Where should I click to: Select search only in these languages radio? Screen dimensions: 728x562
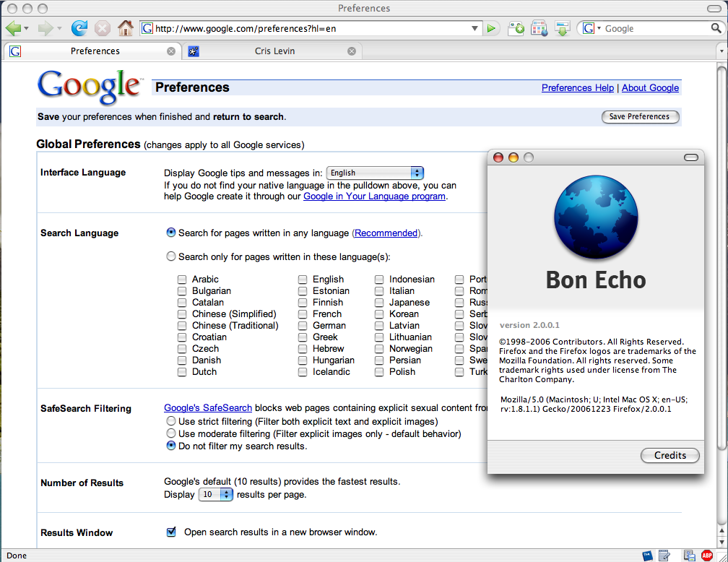(x=171, y=256)
